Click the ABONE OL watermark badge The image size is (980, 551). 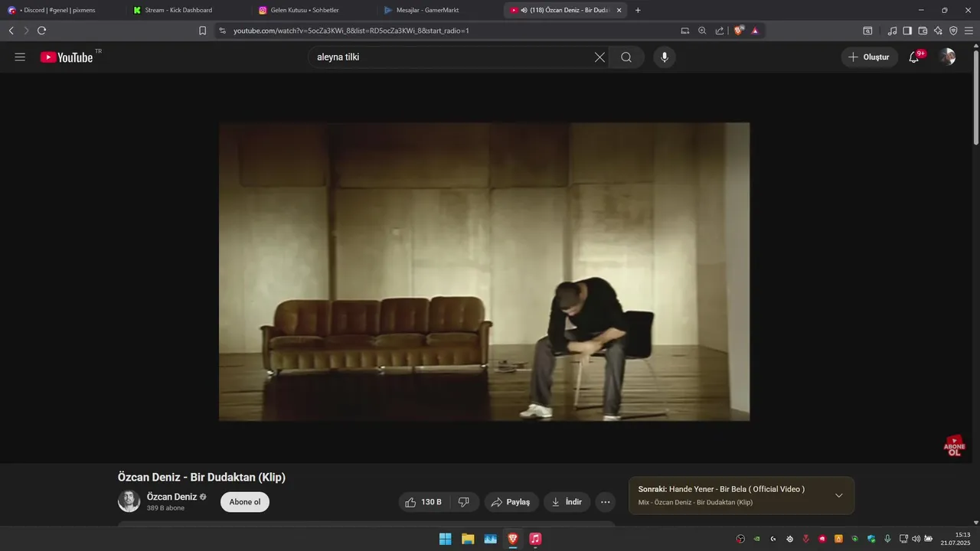pyautogui.click(x=954, y=446)
